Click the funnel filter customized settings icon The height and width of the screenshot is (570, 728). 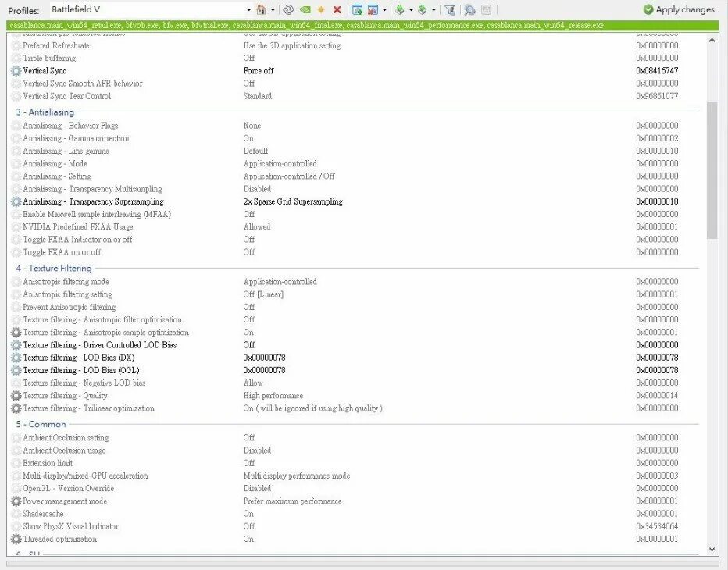(449, 9)
